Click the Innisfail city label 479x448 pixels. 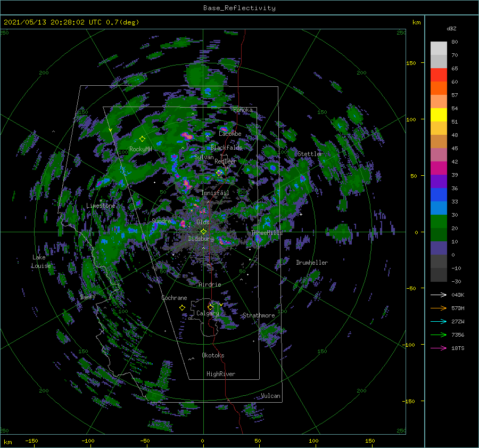coord(215,193)
